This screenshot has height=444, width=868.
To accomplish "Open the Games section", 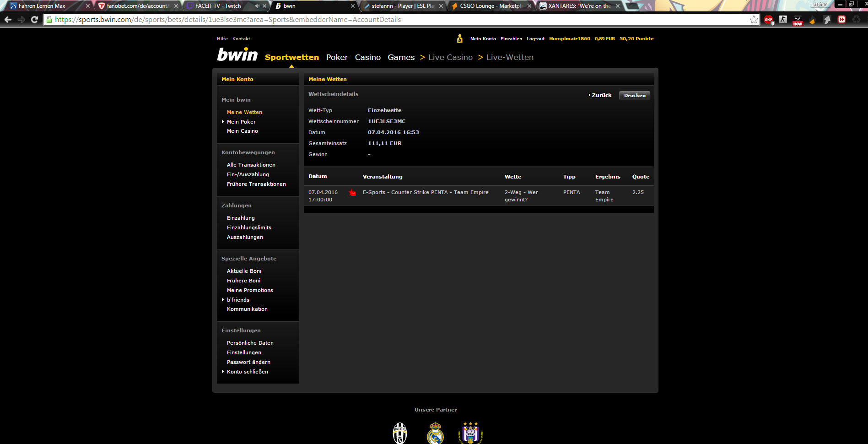I will tap(401, 57).
